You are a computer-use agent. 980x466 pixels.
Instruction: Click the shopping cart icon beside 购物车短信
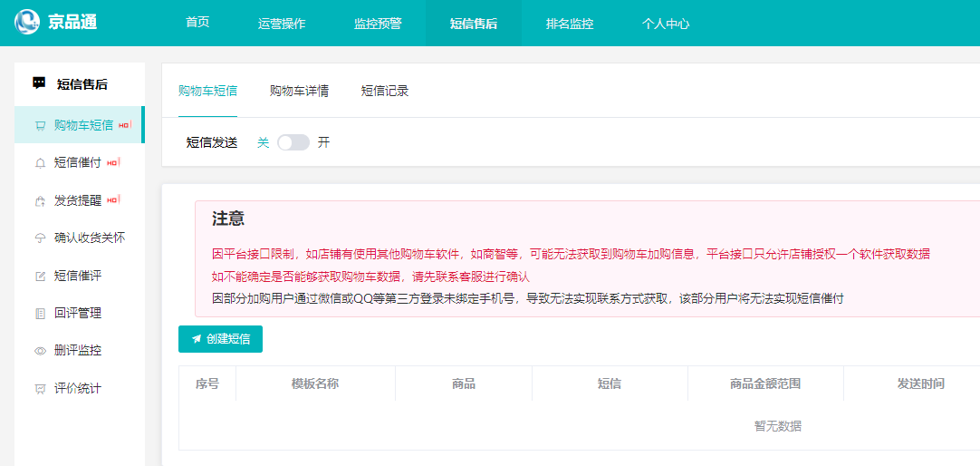click(40, 126)
